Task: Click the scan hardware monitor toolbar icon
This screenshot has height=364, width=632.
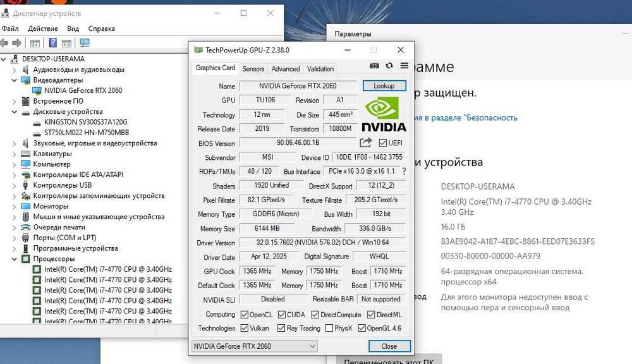Action: click(84, 43)
